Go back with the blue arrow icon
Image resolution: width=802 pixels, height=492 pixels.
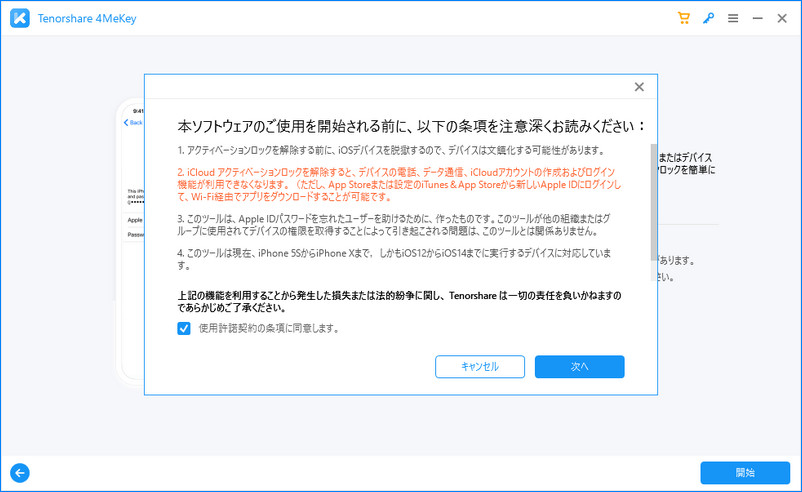click(20, 473)
